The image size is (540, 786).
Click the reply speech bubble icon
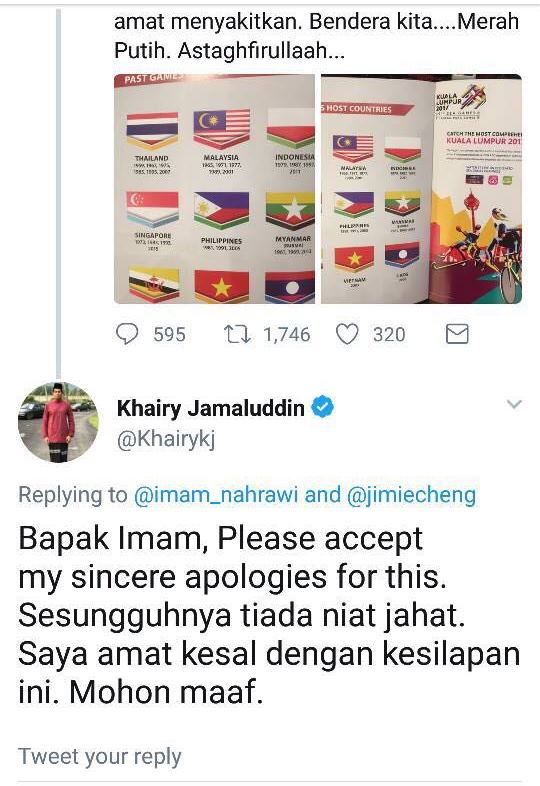[x=127, y=334]
